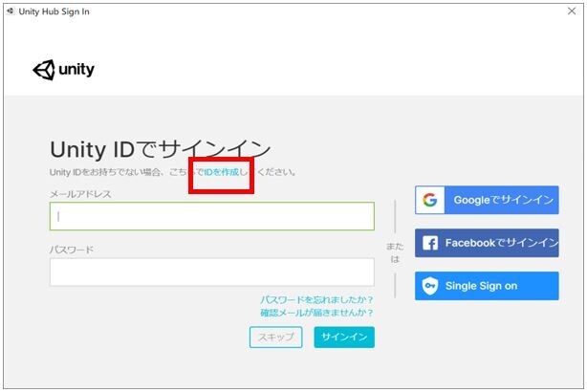This screenshot has width=587, height=392.
Task: Click the スキップ button
Action: (276, 337)
